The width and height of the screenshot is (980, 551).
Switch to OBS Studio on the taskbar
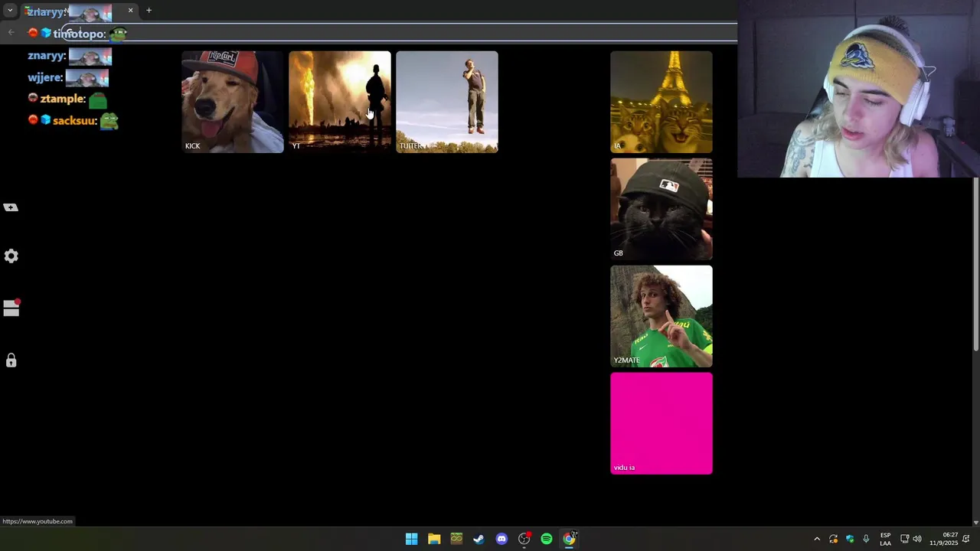[x=524, y=539]
